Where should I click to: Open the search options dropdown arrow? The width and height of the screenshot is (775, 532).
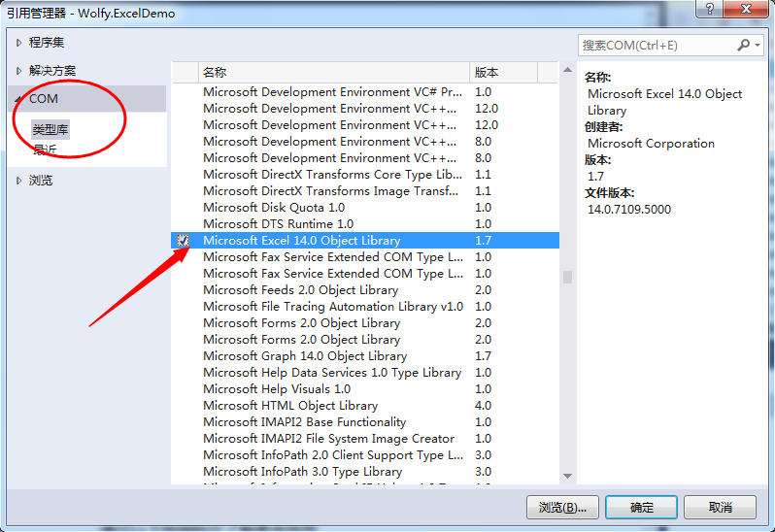click(x=758, y=46)
